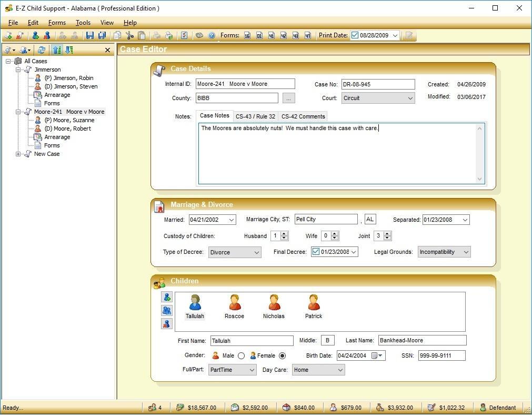Select Forms under Jimmerson case
Viewport: 532px width, 415px height.
click(x=52, y=103)
